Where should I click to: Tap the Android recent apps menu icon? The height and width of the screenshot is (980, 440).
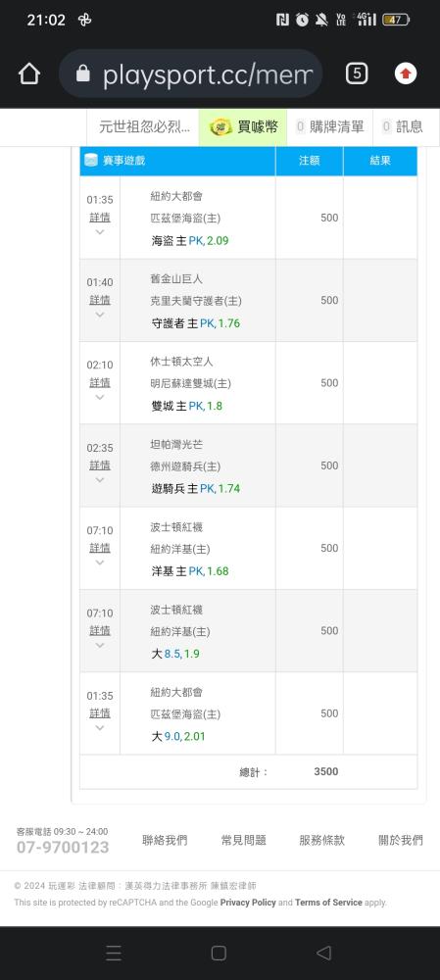click(114, 953)
